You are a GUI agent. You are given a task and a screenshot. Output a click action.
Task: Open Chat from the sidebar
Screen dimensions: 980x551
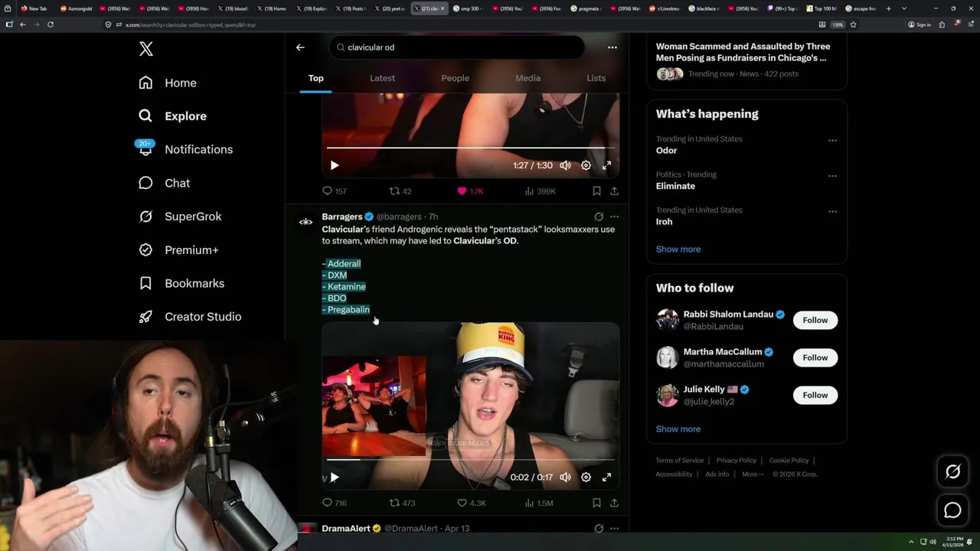coord(165,183)
